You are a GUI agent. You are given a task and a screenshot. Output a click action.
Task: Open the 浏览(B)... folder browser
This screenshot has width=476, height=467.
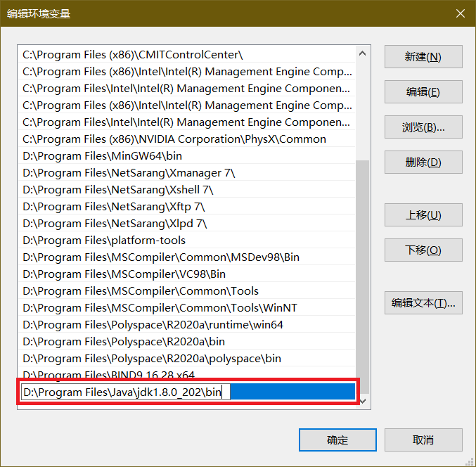click(423, 127)
